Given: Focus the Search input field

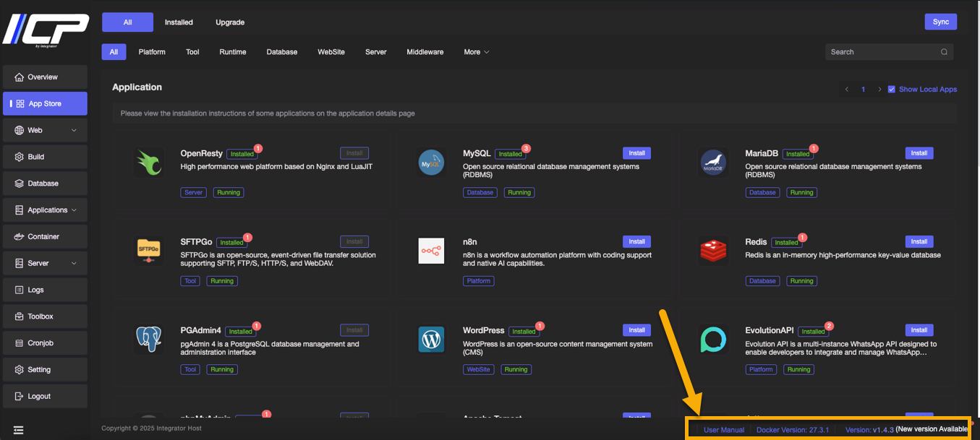Looking at the screenshot, I should point(889,52).
